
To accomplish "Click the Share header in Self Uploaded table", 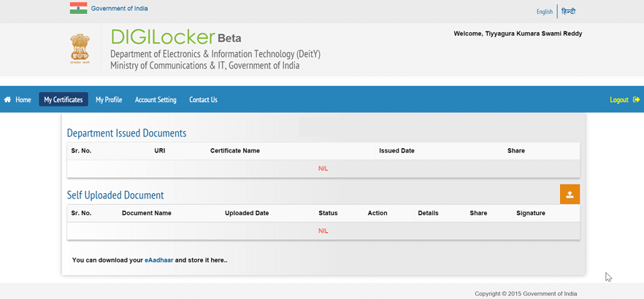I will click(x=478, y=213).
